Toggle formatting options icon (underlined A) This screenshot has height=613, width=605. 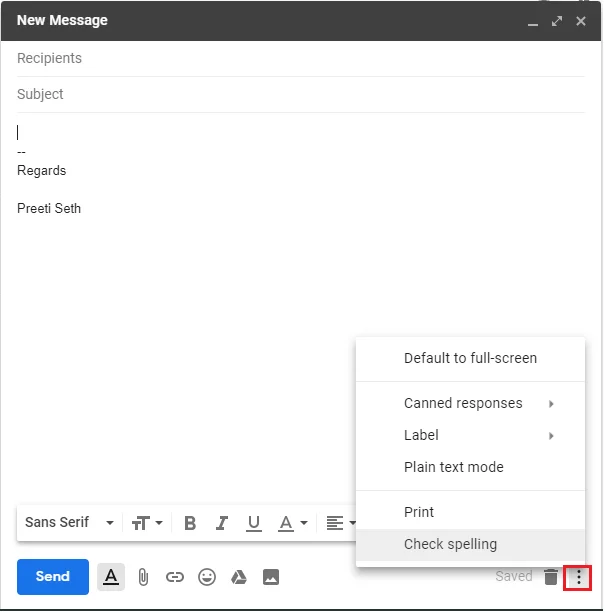pos(111,577)
